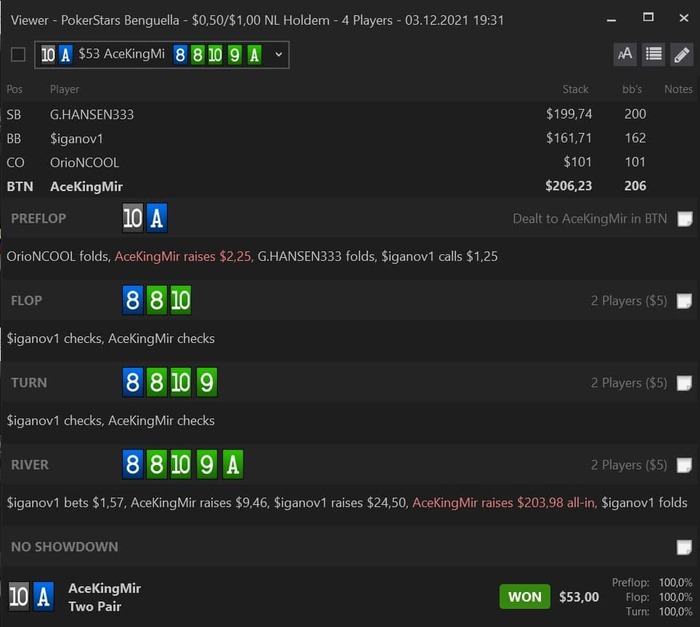
Task: Add a note to the PREFLOP street
Action: (684, 219)
